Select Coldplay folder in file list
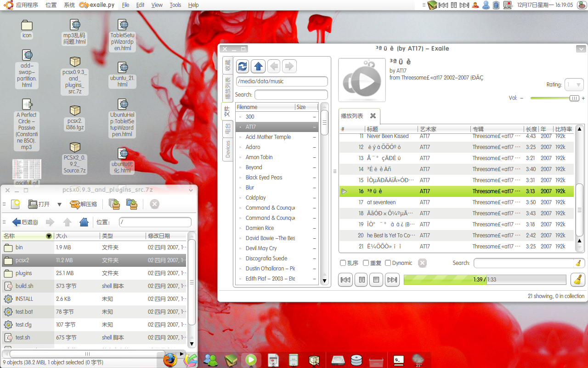The height and width of the screenshot is (368, 588). click(x=277, y=198)
